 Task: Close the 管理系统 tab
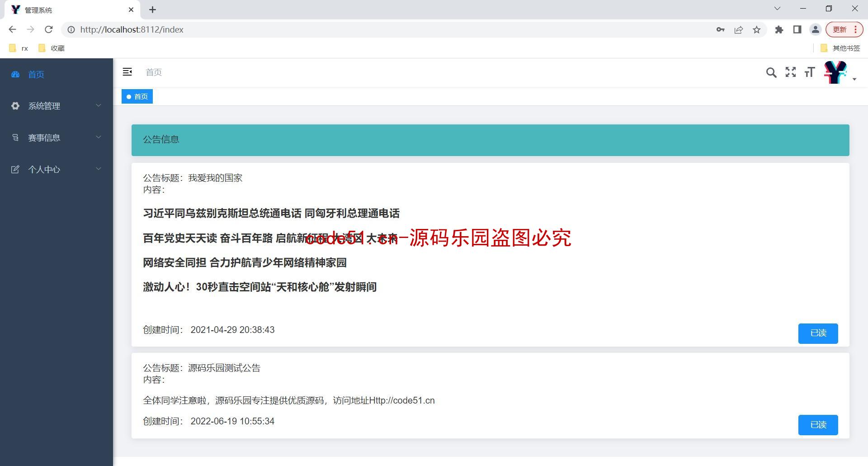click(x=131, y=10)
